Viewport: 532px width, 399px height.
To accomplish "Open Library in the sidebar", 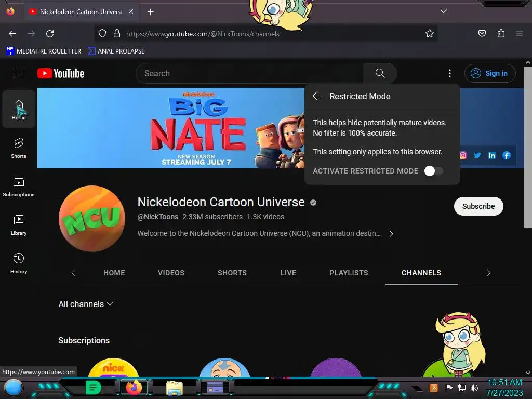I will tap(19, 224).
